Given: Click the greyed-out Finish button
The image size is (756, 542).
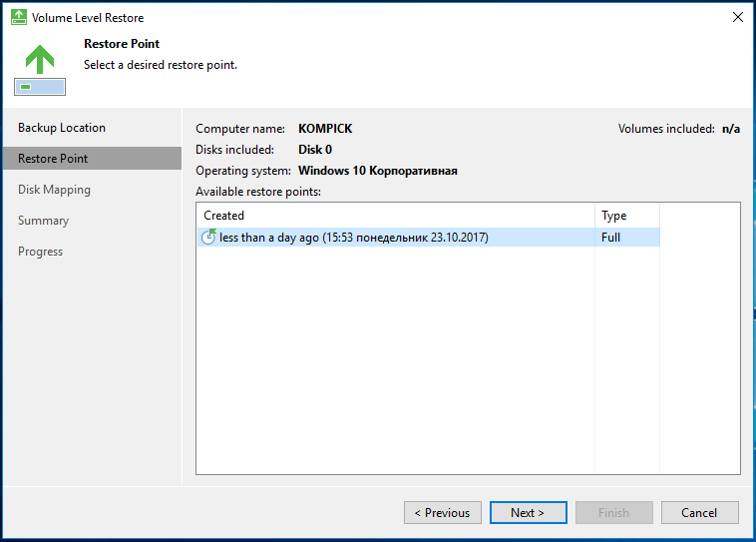Looking at the screenshot, I should pyautogui.click(x=613, y=513).
